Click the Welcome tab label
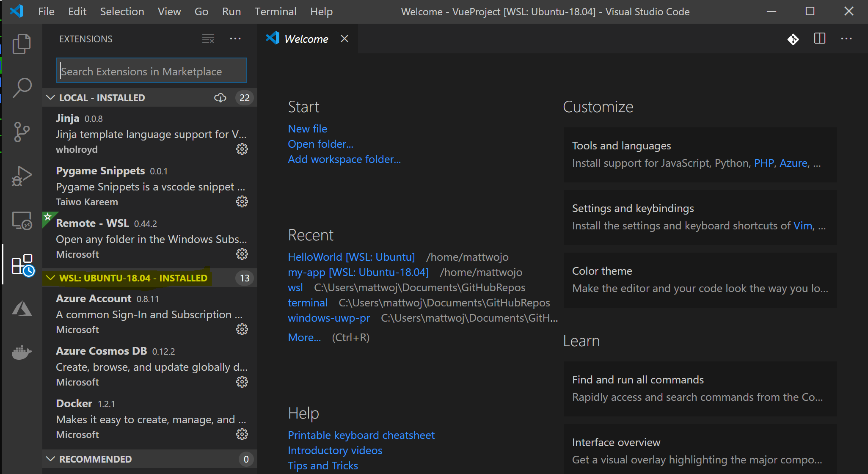The width and height of the screenshot is (868, 474). 308,38
